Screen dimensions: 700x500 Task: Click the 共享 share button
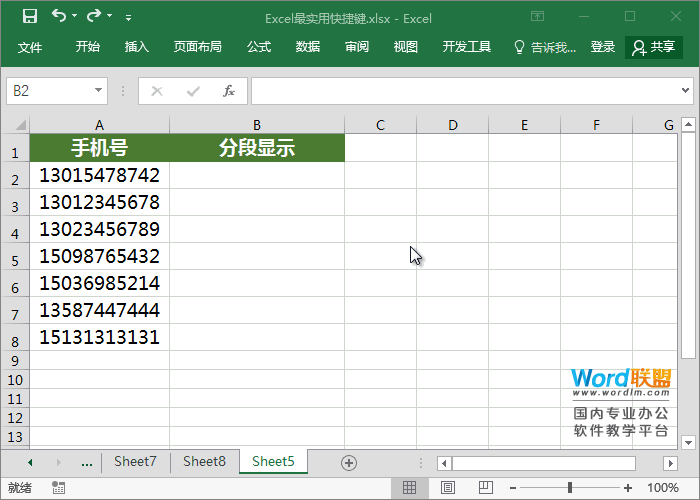pyautogui.click(x=654, y=47)
